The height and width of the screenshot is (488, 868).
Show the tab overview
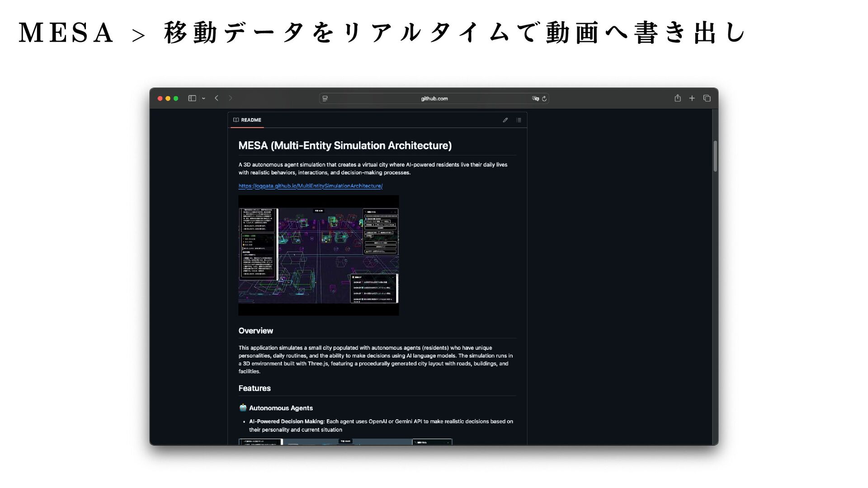pos(707,98)
